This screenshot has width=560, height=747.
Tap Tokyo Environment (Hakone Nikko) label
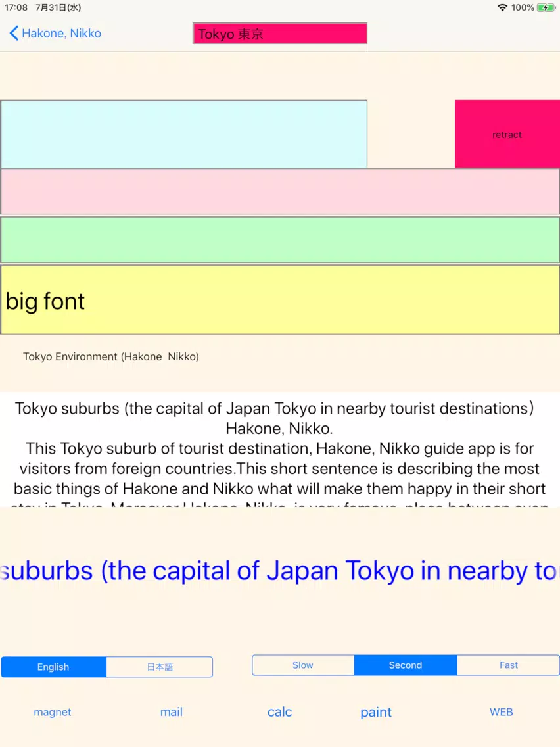point(111,357)
